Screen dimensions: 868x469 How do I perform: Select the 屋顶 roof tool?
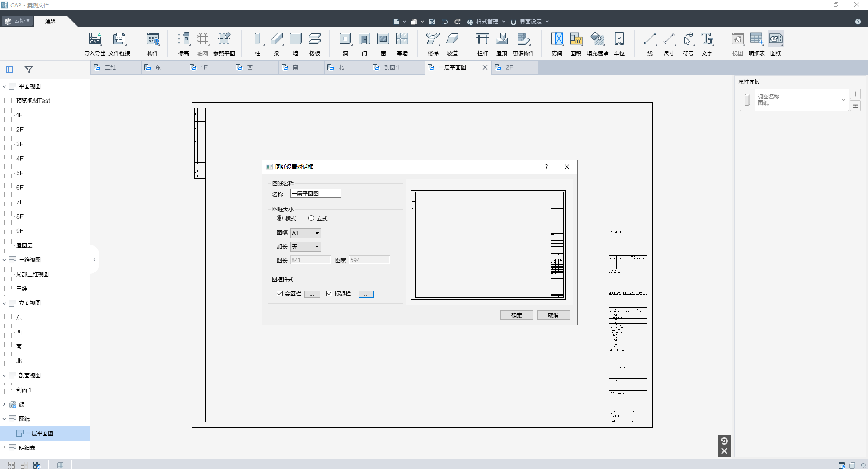[x=502, y=44]
